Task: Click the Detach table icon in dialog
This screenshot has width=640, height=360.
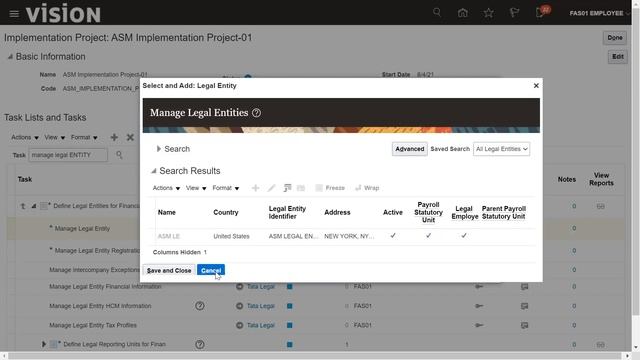Action: (301, 188)
